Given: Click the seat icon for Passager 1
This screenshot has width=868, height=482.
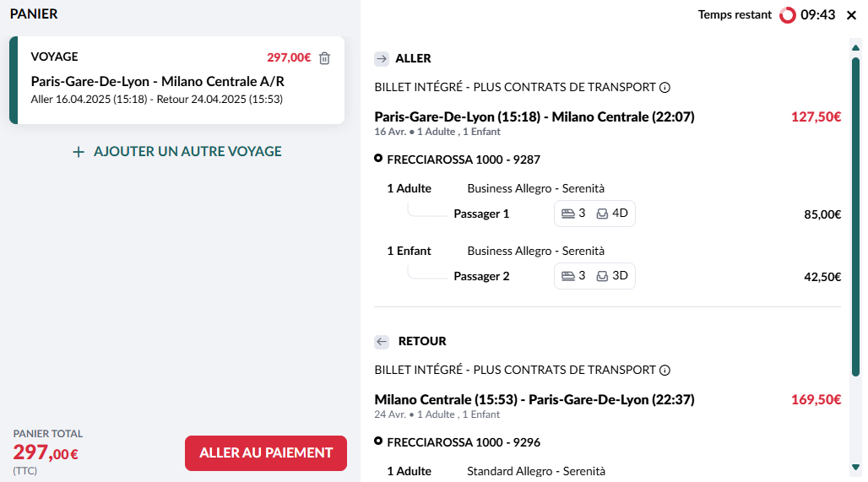Looking at the screenshot, I should (602, 214).
